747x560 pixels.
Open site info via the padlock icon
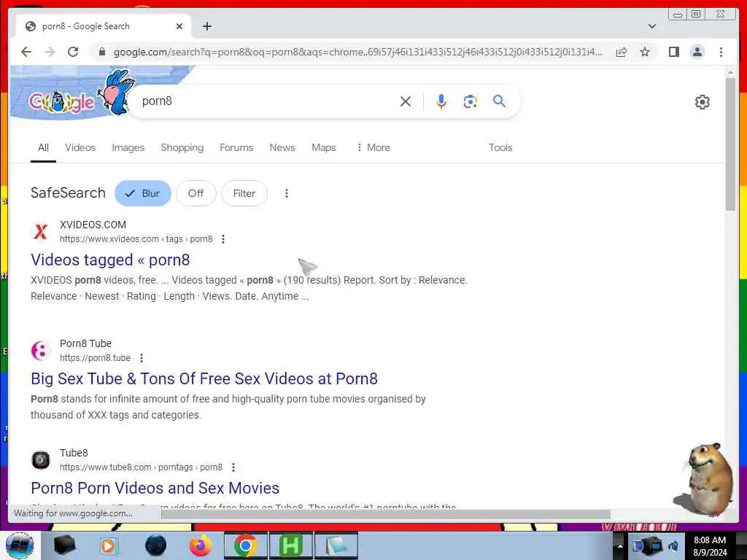(x=101, y=52)
